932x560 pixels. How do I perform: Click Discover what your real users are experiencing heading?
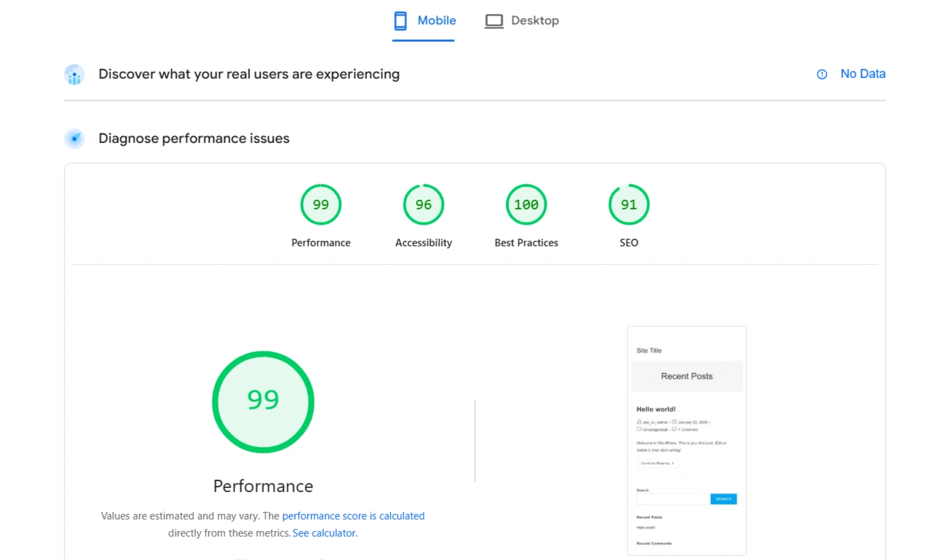coord(249,74)
